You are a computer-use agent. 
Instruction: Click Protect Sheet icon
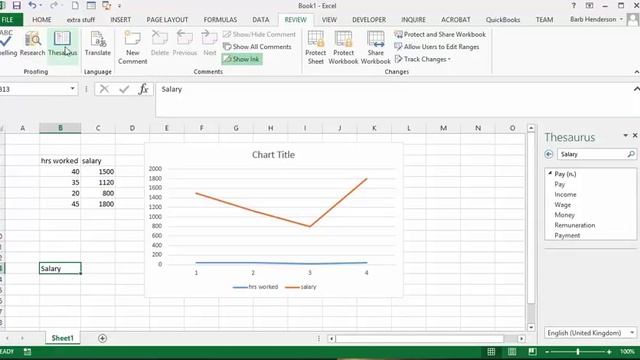pos(316,48)
